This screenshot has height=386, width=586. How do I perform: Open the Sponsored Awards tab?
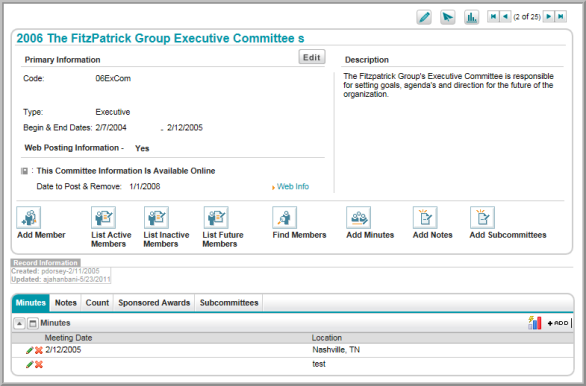point(154,303)
